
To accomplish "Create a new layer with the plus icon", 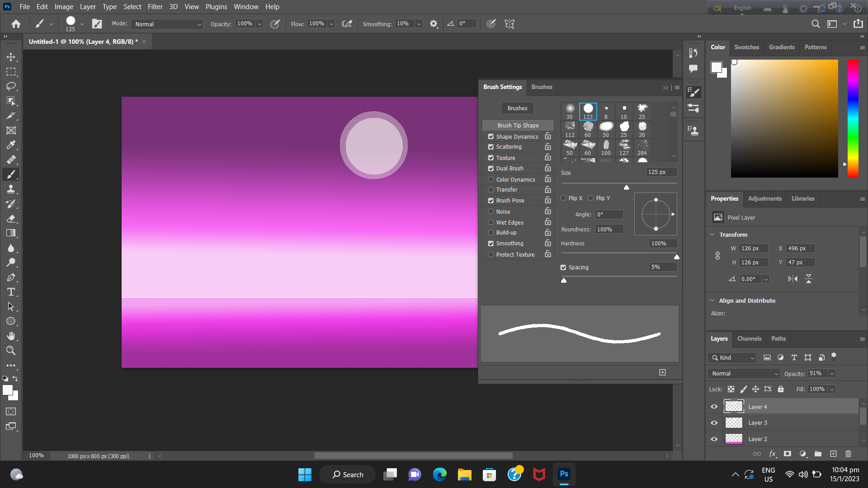I will pos(833,454).
